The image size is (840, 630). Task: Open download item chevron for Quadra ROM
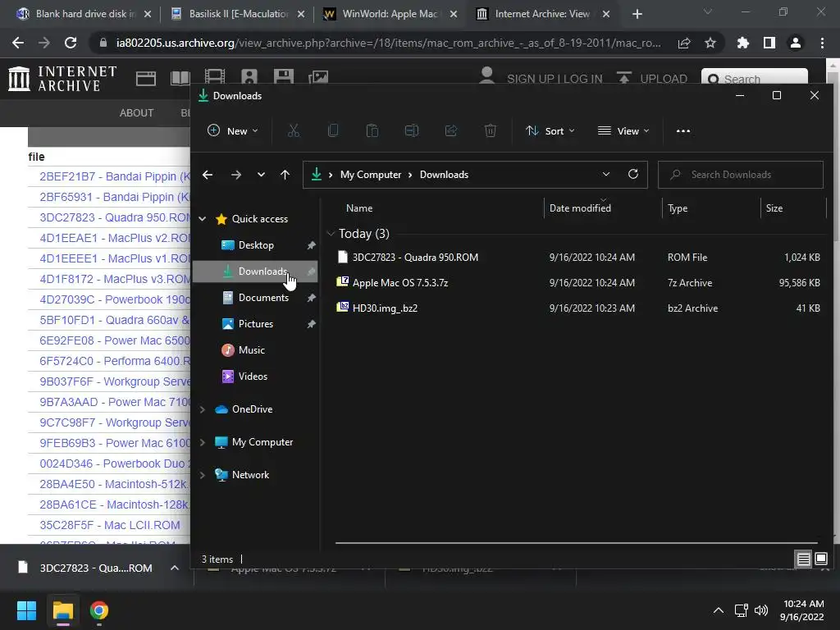(x=175, y=568)
